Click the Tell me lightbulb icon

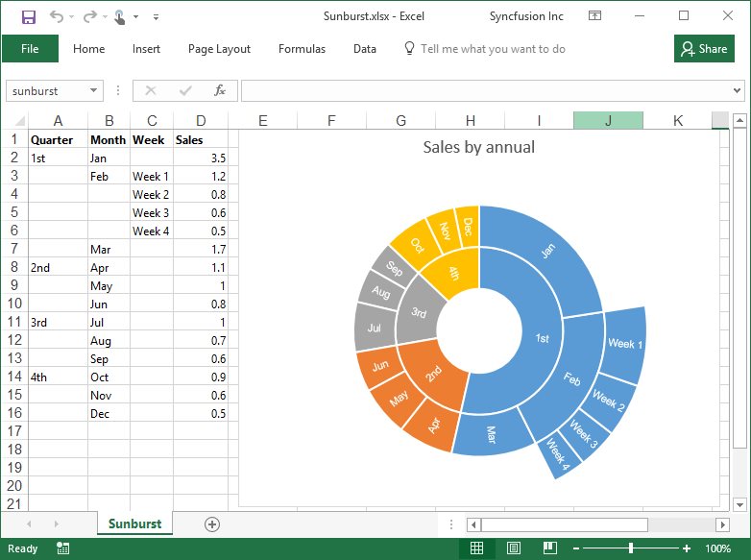pos(409,48)
